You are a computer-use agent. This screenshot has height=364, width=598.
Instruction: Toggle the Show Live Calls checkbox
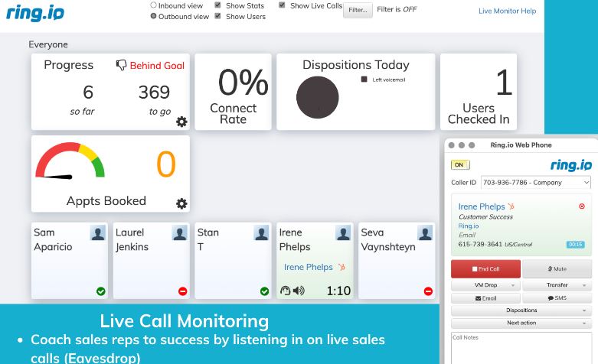[x=282, y=5]
